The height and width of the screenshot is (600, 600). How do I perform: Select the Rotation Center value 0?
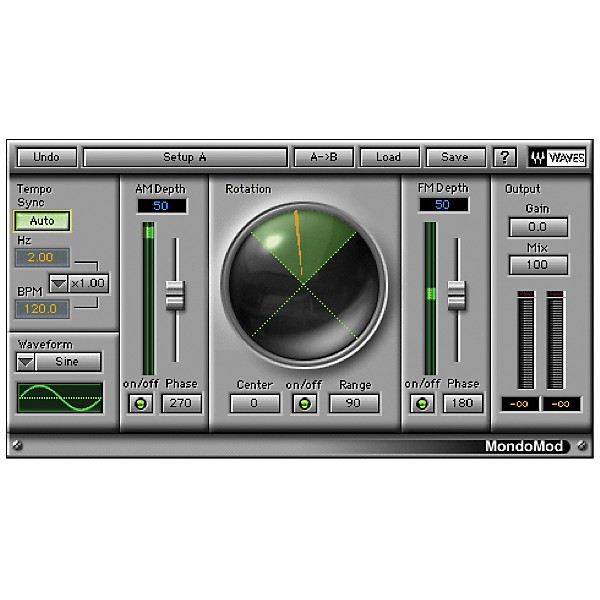tap(254, 403)
